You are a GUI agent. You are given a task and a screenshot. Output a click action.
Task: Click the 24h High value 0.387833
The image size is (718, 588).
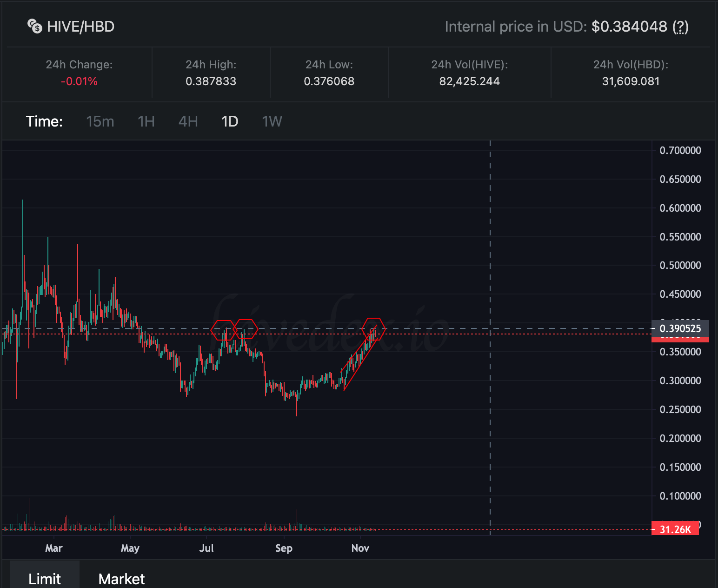point(211,81)
